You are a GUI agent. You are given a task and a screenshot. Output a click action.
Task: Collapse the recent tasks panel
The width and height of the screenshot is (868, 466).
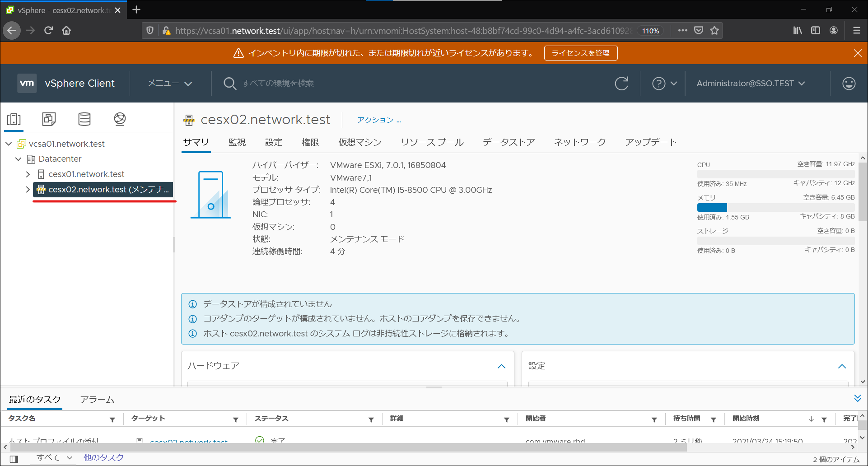[x=858, y=398]
